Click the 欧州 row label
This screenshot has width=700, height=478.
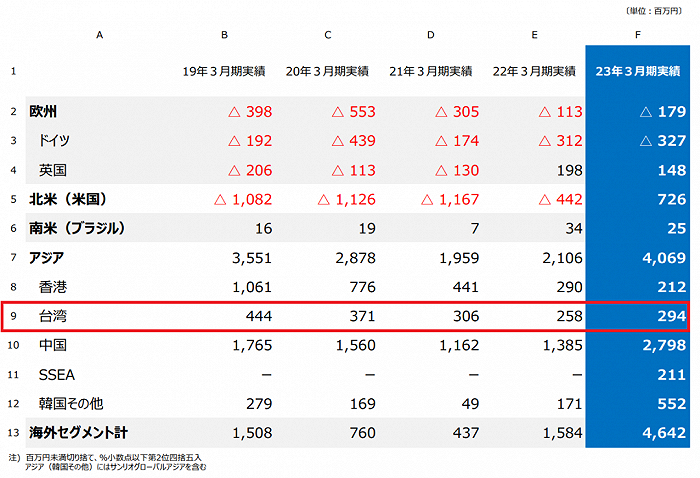coord(44,111)
